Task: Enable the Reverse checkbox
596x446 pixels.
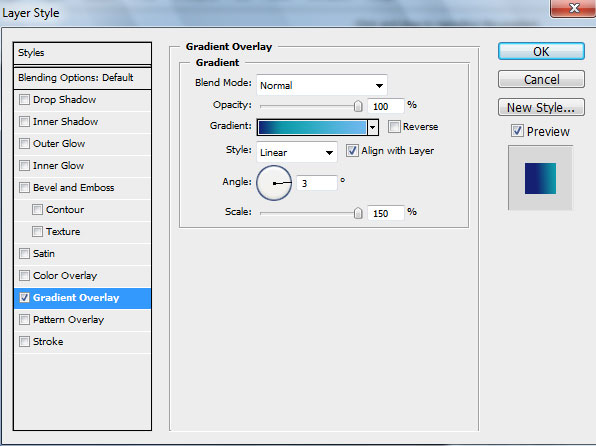Action: pos(394,127)
